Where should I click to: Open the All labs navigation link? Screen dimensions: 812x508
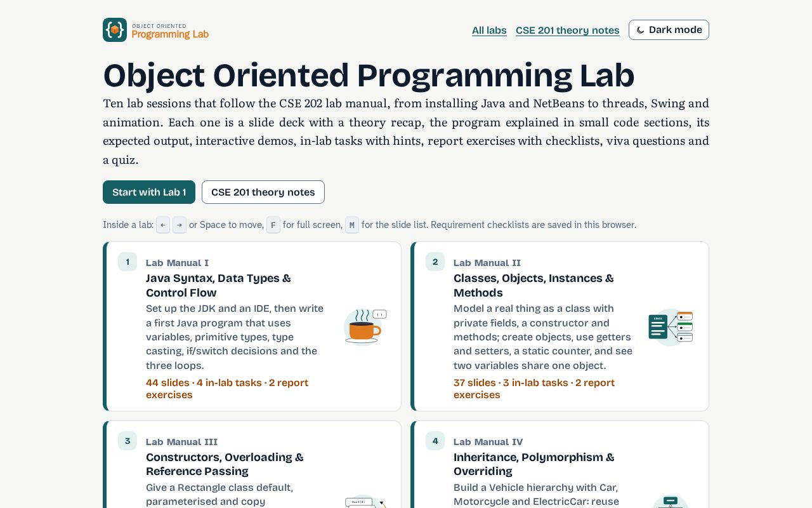(x=489, y=30)
